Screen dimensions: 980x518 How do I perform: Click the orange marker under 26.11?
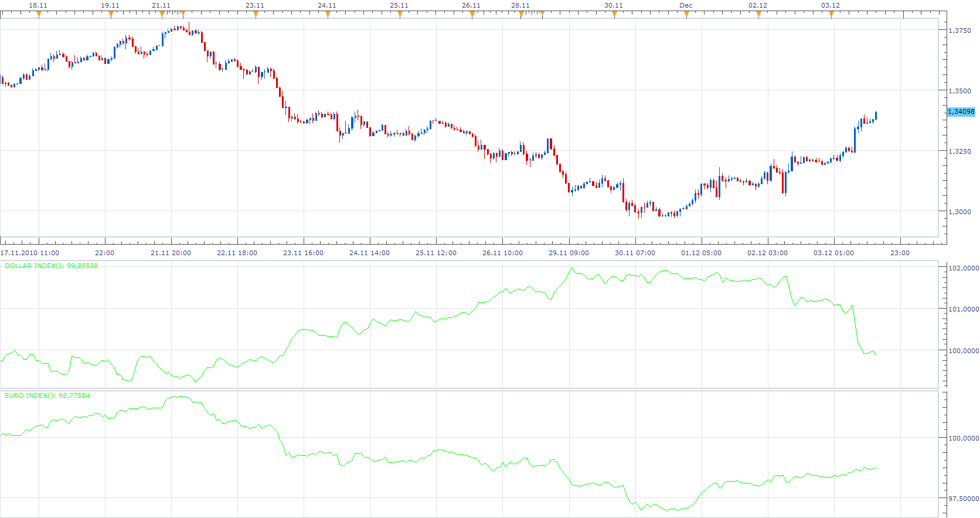[x=472, y=15]
